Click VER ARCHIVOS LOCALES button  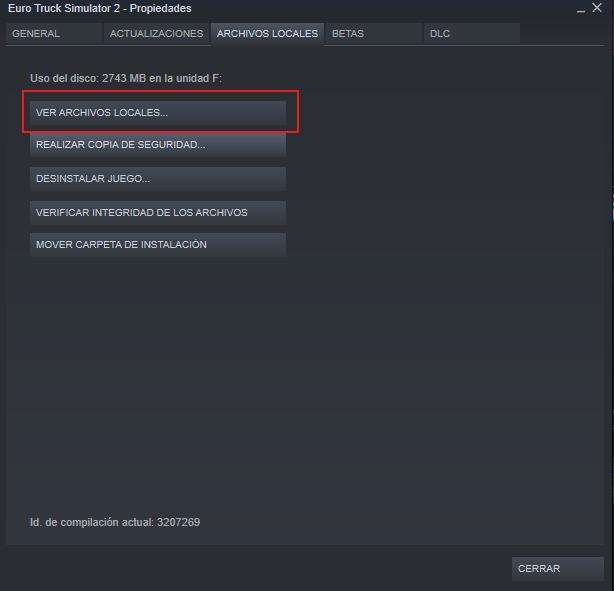click(x=158, y=113)
